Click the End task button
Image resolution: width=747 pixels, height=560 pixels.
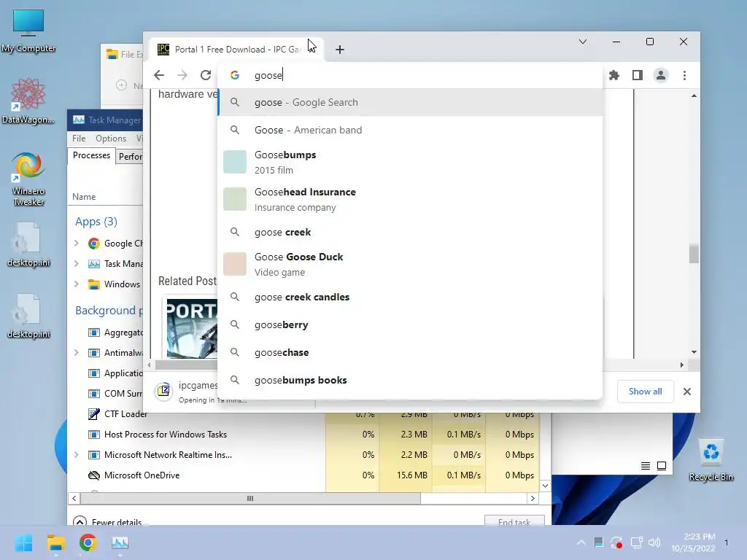[x=514, y=521]
